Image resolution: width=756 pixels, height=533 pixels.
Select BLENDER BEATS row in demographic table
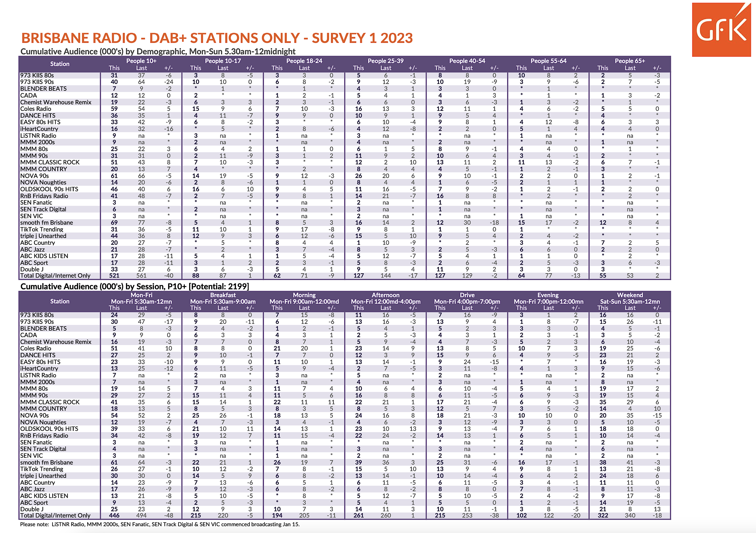click(344, 89)
